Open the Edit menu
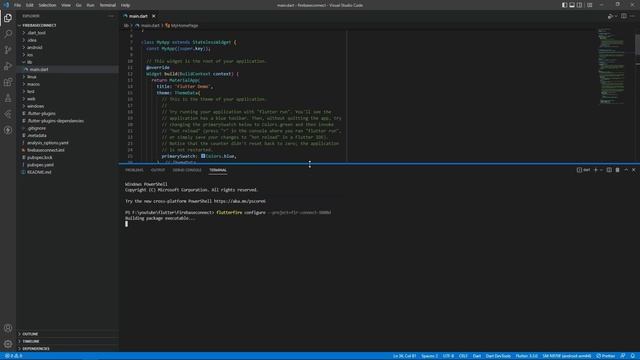Viewport: 640px width, 360px height. (x=30, y=5)
